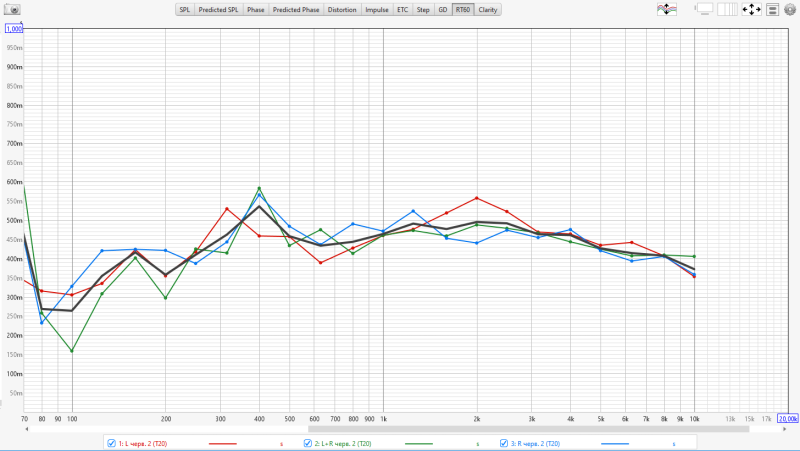Screen dimensions: 800x451
Task: Uncheck trace 3: R T20 checkbox
Action: coord(504,443)
